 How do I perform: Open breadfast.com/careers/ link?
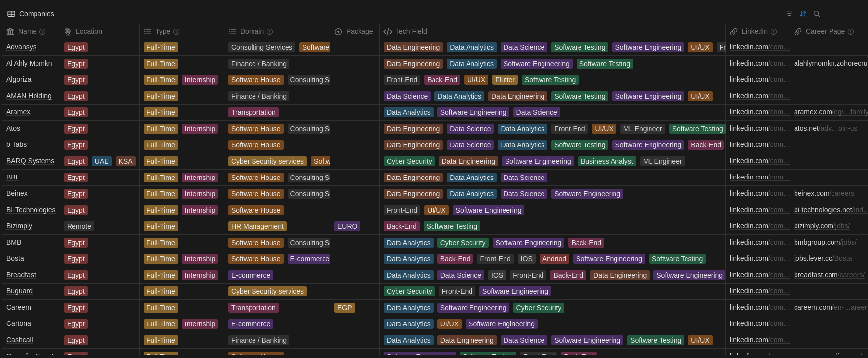click(x=830, y=275)
